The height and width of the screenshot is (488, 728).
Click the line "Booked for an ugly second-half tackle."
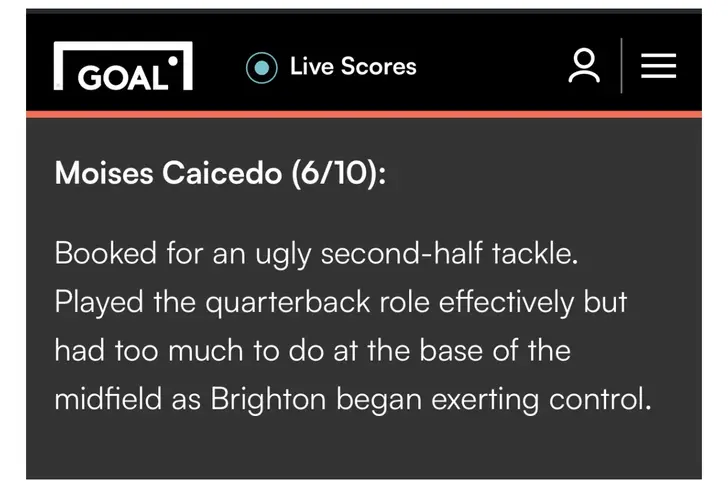pos(316,253)
